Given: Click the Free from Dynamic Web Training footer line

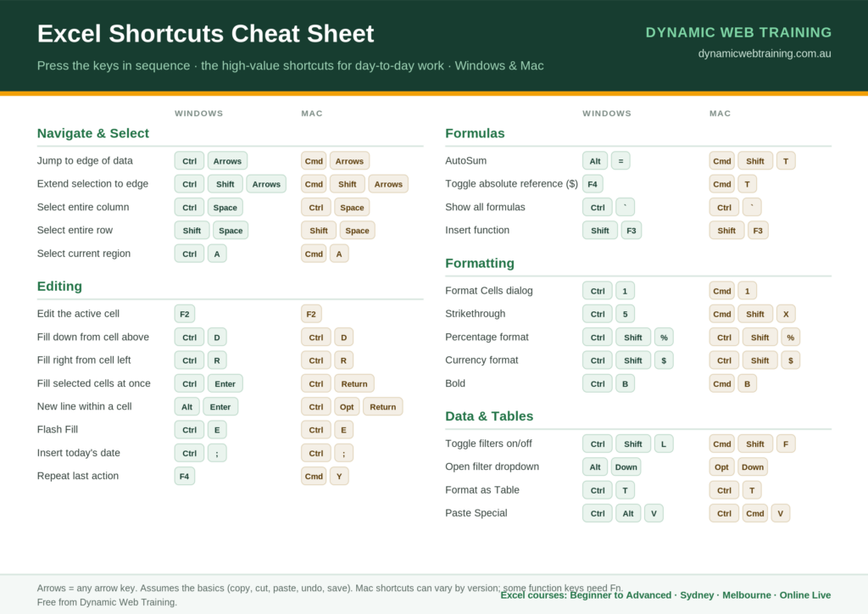Looking at the screenshot, I should coord(107,602).
